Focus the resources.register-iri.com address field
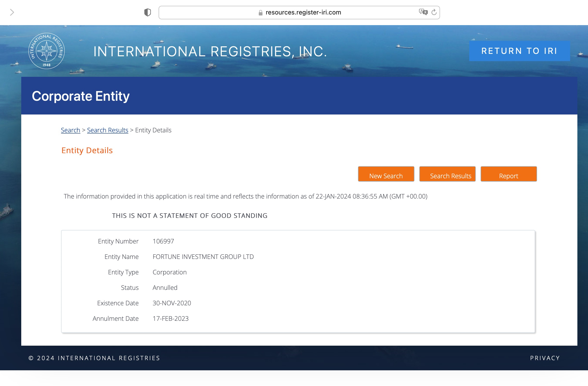588x386 pixels. click(x=303, y=12)
